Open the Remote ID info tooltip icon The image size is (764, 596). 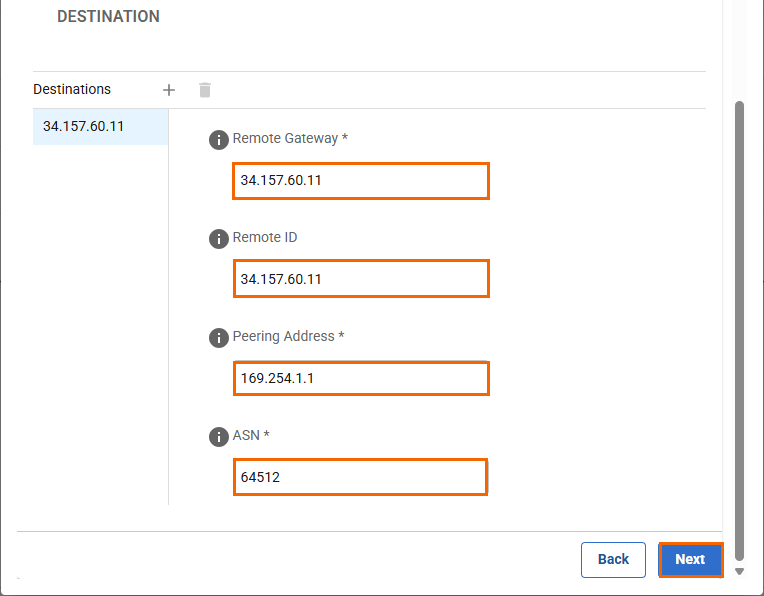coord(219,239)
